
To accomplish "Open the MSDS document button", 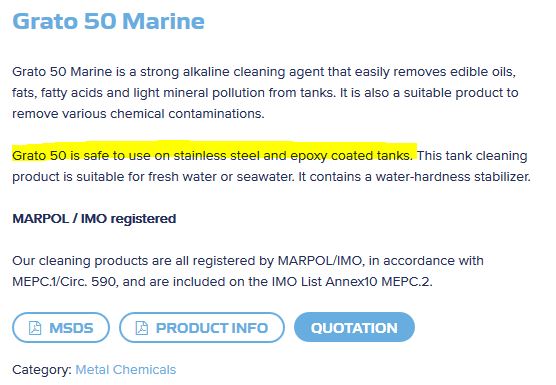I will click(x=61, y=327).
